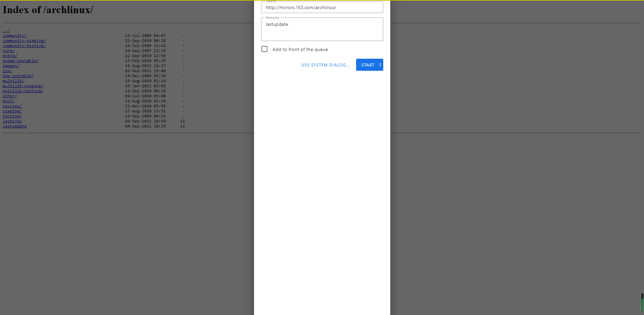The height and width of the screenshot is (315, 644).
Task: Click the lastsync file link
Action: 12,121
